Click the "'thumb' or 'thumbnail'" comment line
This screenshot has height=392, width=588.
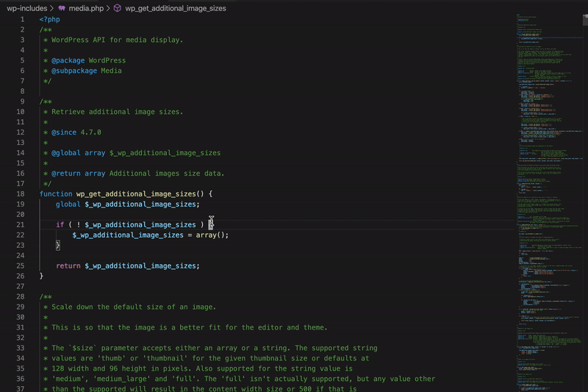pyautogui.click(x=210, y=358)
